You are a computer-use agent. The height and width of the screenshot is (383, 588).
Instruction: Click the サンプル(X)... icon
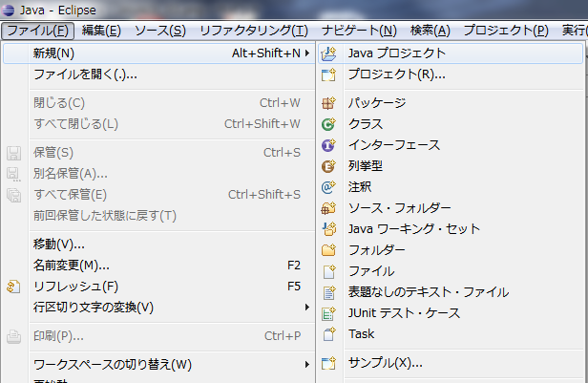coord(329,363)
